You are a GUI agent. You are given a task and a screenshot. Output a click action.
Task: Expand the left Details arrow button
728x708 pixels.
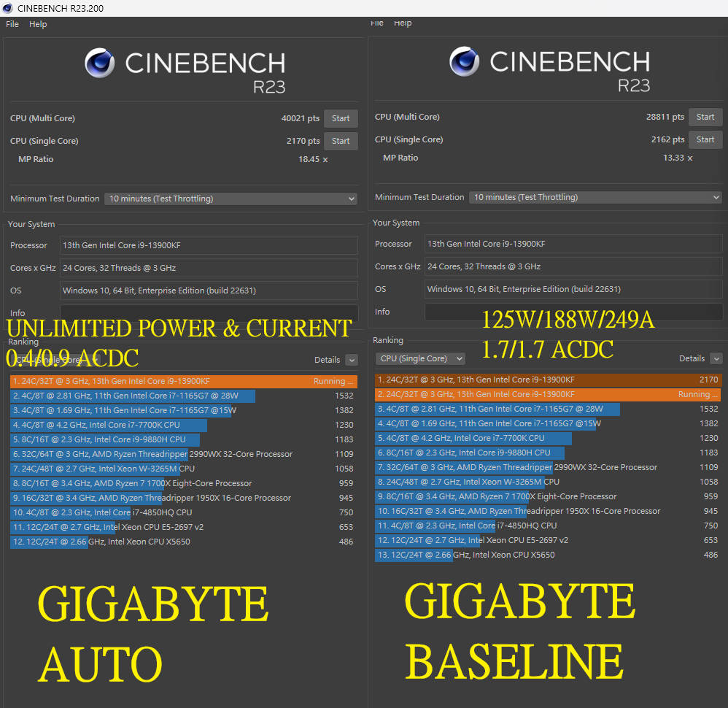352,360
